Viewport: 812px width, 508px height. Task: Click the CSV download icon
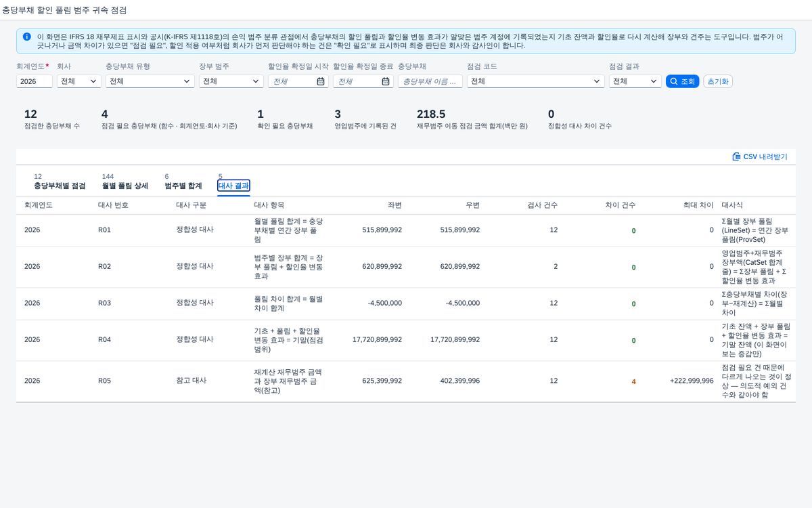point(736,156)
